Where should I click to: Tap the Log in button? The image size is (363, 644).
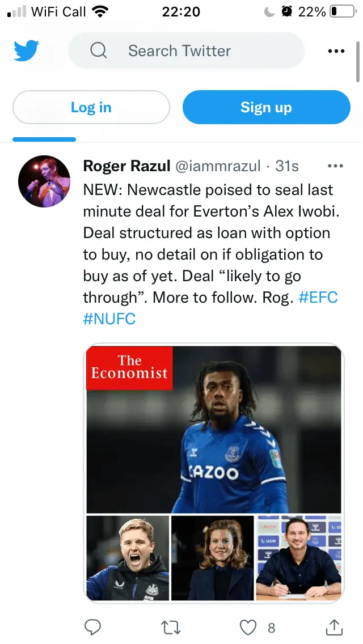click(x=91, y=107)
